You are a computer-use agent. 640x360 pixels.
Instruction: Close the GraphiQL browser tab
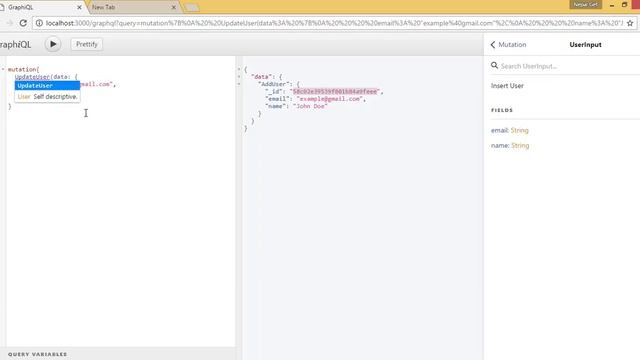[80, 7]
